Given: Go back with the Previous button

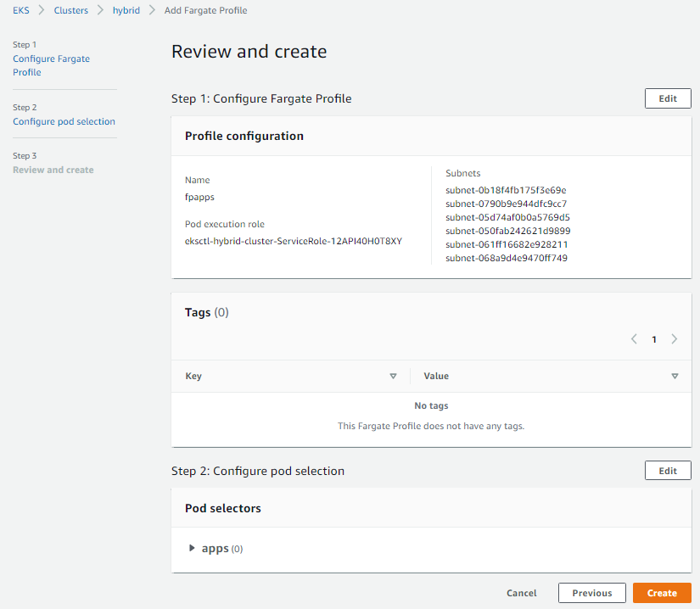Looking at the screenshot, I should click(592, 593).
